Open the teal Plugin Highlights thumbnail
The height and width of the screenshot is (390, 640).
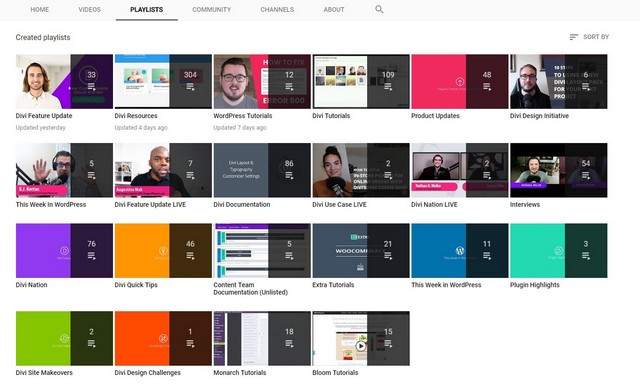pos(558,250)
